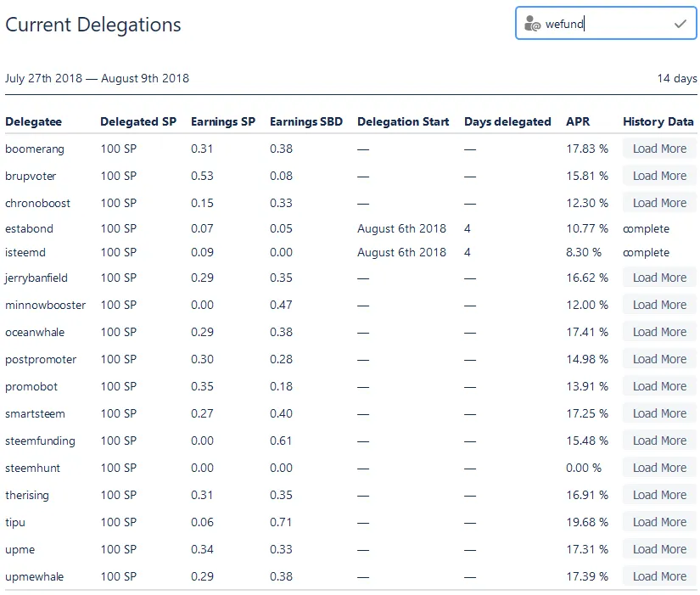Select the jerrybanfield delegatee name

pos(36,278)
